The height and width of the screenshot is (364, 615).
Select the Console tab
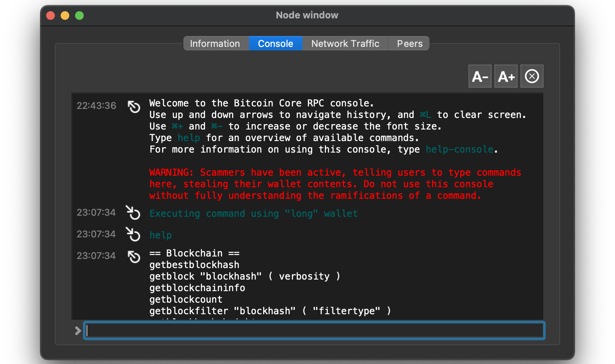(x=275, y=44)
